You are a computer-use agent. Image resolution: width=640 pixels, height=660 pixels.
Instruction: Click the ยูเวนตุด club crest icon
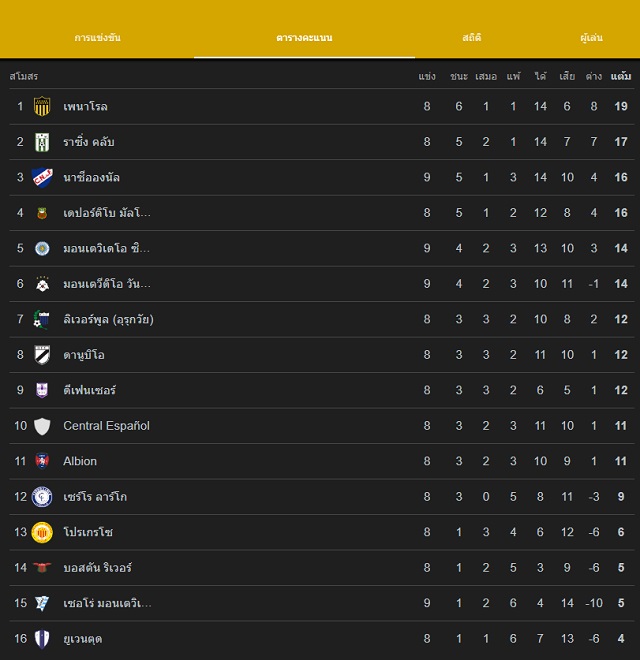[x=42, y=639]
